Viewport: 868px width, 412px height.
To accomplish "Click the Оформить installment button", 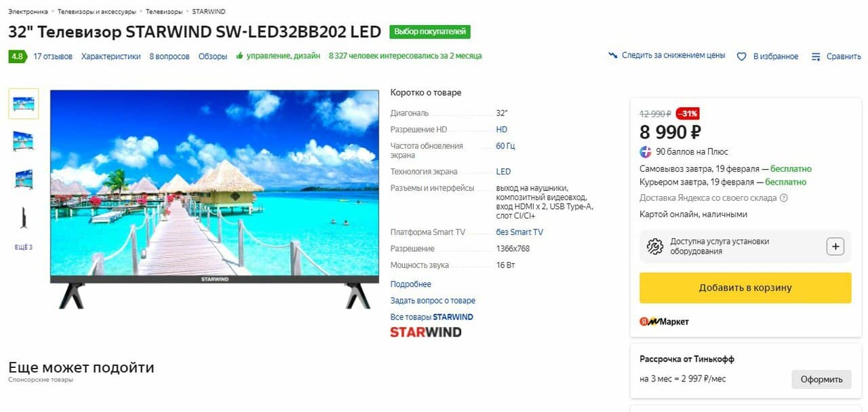I will point(821,379).
